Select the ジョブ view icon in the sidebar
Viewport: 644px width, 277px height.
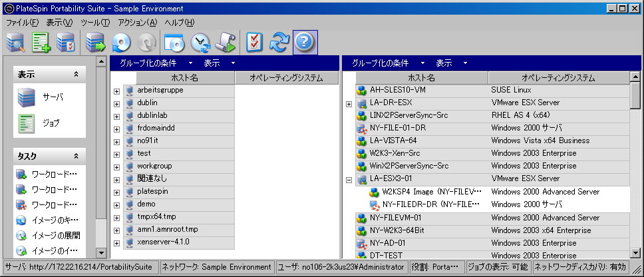tap(27, 123)
